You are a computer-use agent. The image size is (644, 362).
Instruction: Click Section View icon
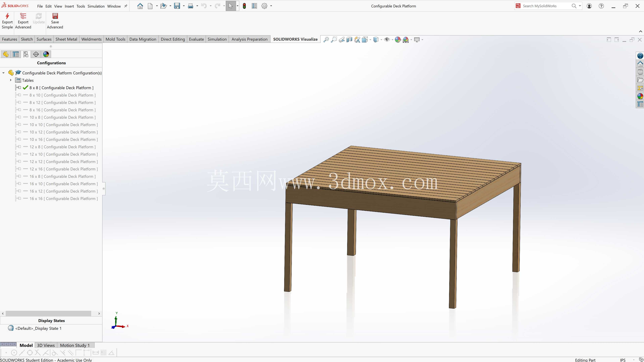coord(349,39)
